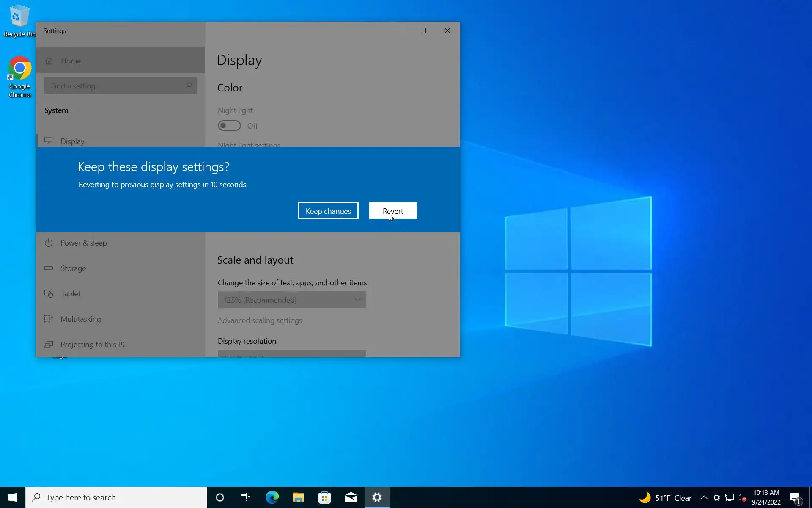Image resolution: width=812 pixels, height=508 pixels.
Task: Select Storage in sidebar
Action: pos(73,268)
